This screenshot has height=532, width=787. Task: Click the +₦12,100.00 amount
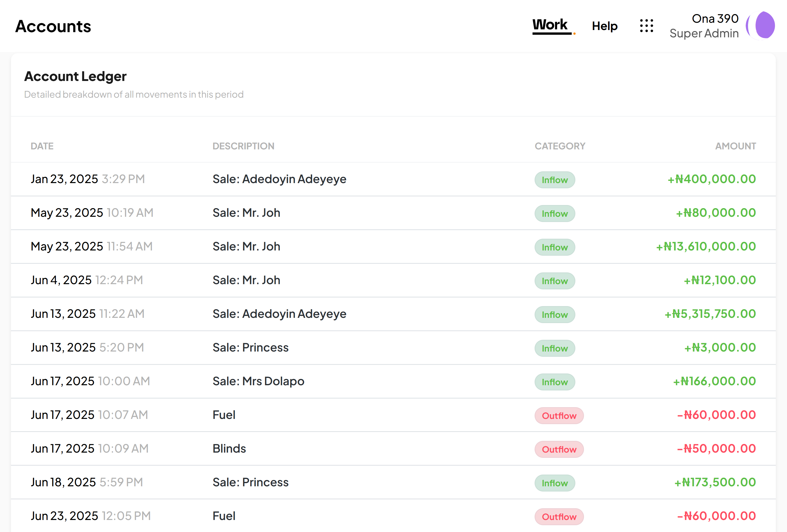tap(720, 280)
